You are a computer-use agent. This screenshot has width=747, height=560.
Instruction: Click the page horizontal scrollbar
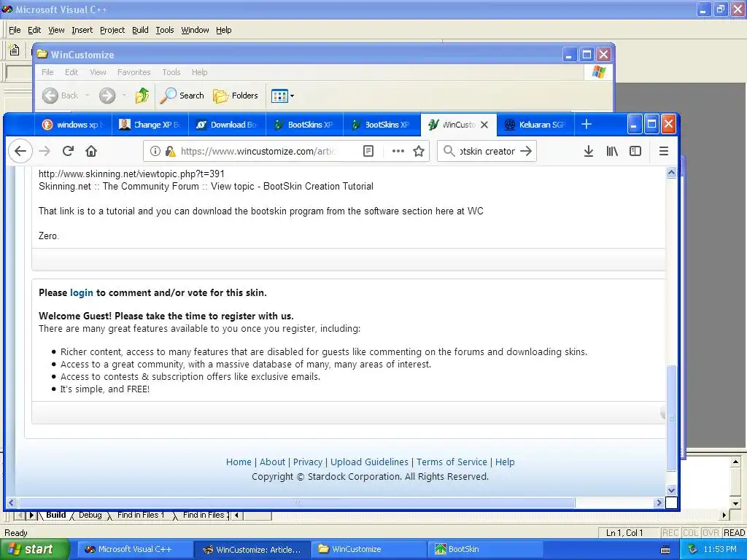[x=296, y=502]
